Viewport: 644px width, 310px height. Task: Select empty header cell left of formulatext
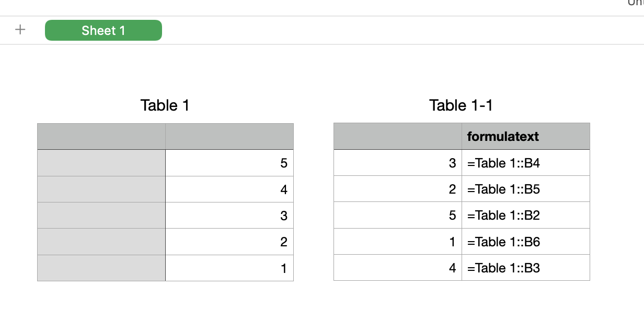[397, 137]
